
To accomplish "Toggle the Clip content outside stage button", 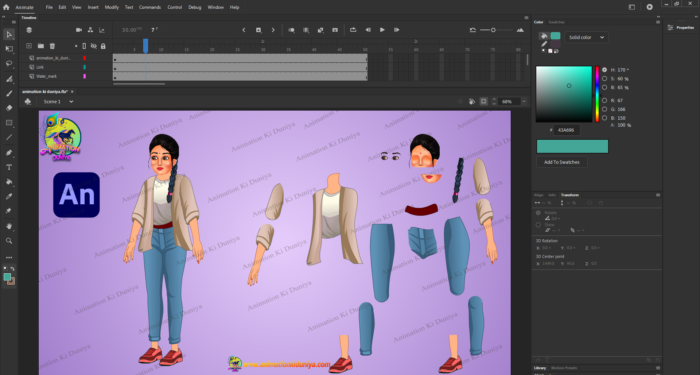I will pos(483,102).
